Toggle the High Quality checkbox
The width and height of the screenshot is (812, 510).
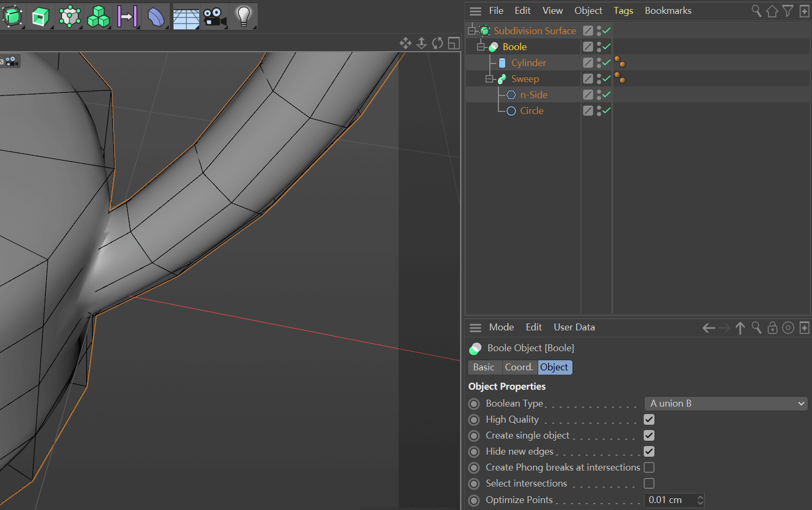649,419
